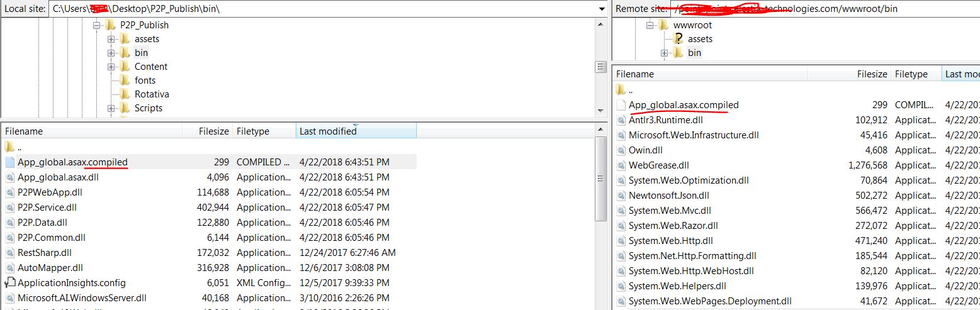Sort remote files by Filename column
This screenshot has height=310, width=980.
pos(710,74)
